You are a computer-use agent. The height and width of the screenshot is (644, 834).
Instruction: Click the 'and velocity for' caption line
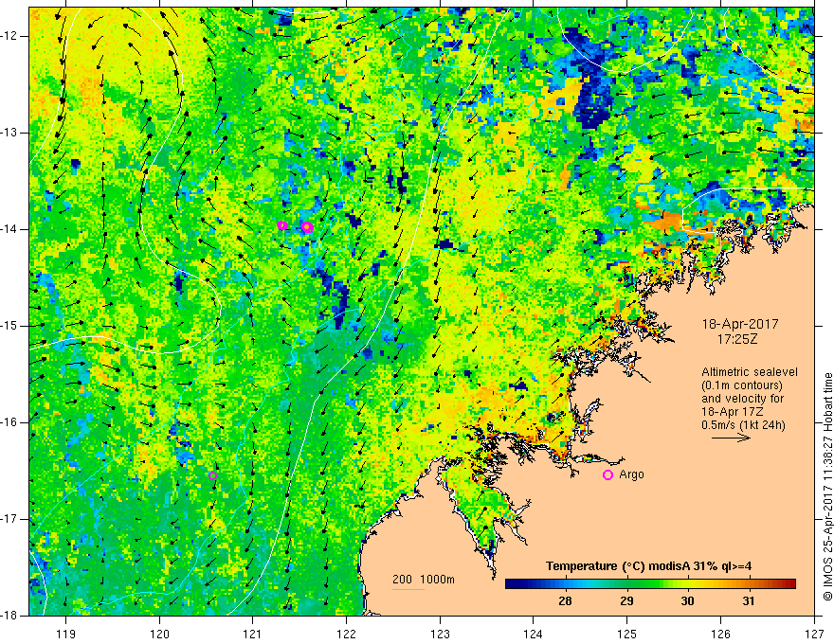pyautogui.click(x=742, y=399)
